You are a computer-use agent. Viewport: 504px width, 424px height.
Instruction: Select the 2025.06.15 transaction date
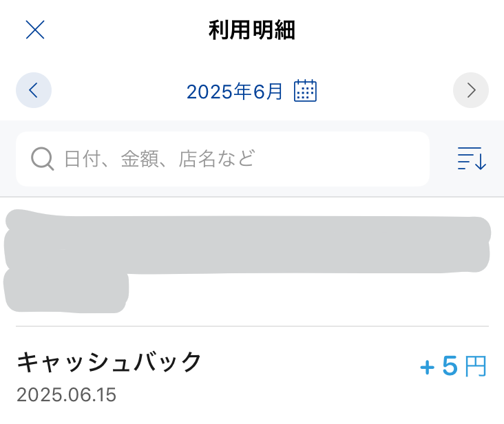[x=67, y=395]
